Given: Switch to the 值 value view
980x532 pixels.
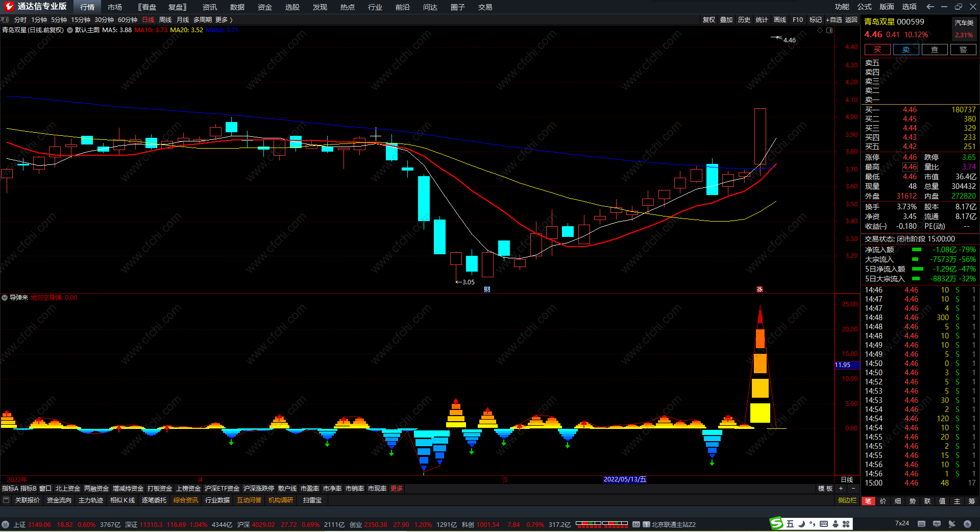Looking at the screenshot, I should 942,501.
